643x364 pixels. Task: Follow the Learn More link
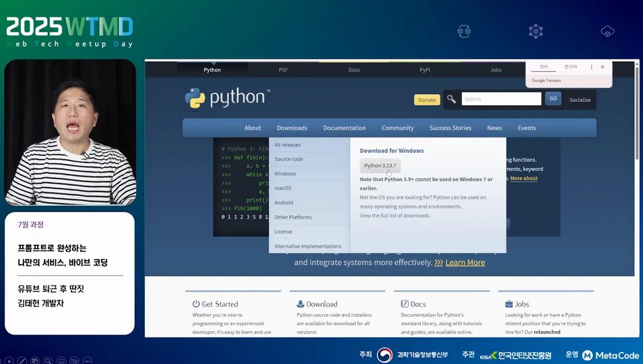pyautogui.click(x=465, y=262)
